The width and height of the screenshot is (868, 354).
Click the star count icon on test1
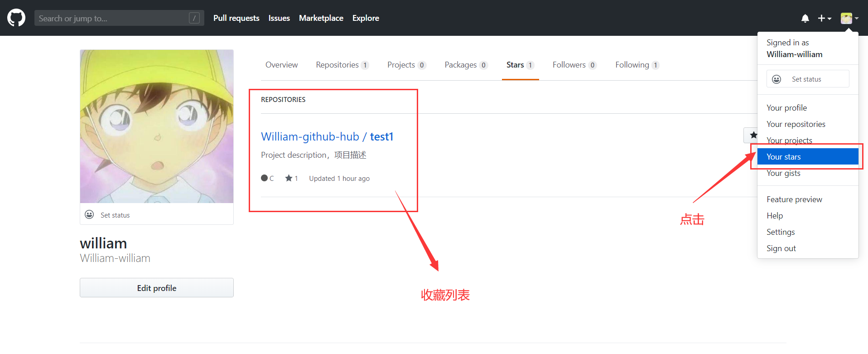[289, 178]
